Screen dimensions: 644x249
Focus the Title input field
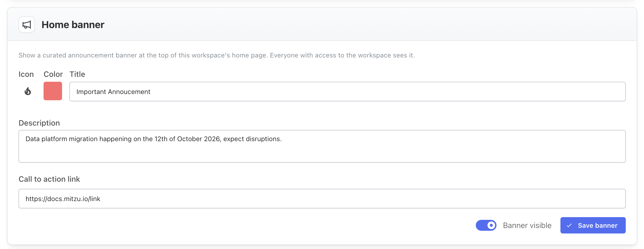[347, 92]
